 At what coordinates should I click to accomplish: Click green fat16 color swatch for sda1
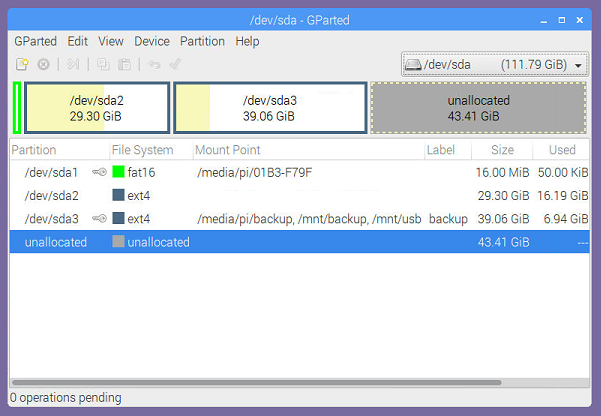[118, 172]
